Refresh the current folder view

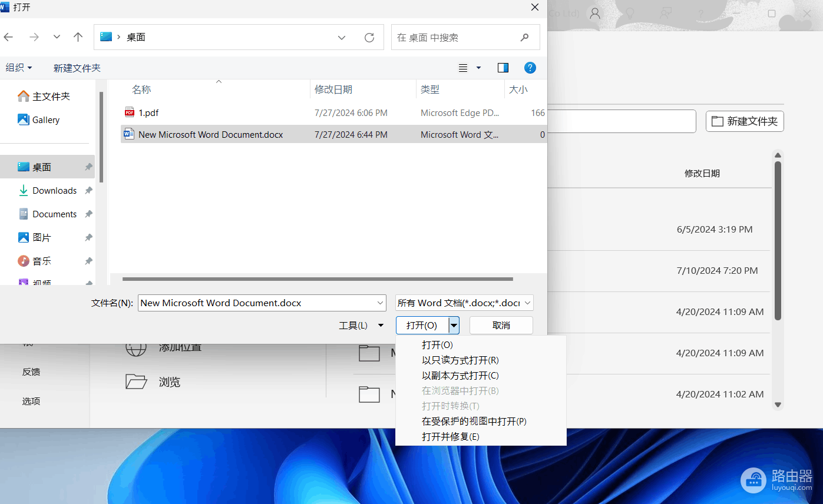[x=369, y=38]
